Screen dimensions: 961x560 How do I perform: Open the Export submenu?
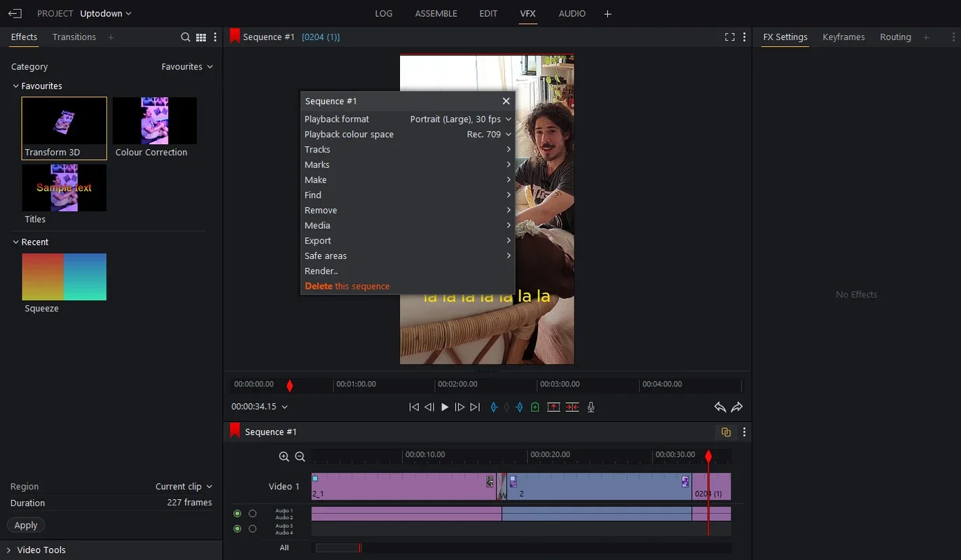pos(408,241)
